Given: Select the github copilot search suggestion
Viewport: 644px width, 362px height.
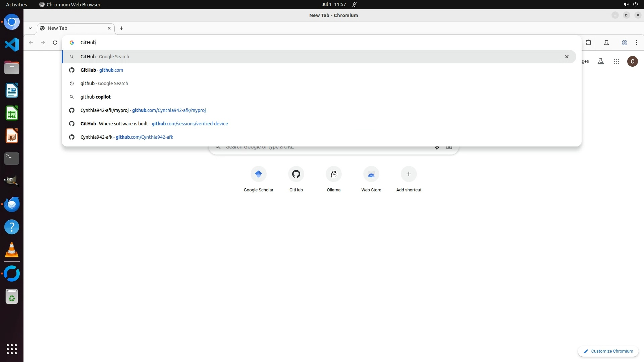Looking at the screenshot, I should coord(96,97).
